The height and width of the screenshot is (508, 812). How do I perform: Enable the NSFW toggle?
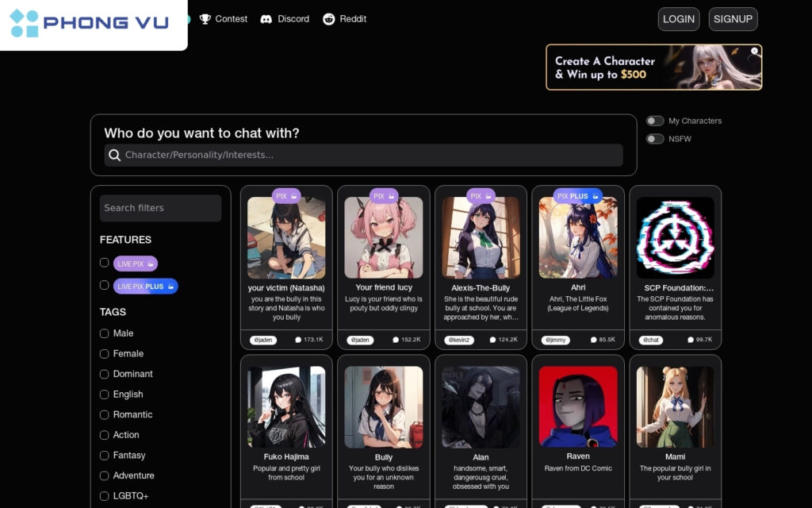(655, 139)
